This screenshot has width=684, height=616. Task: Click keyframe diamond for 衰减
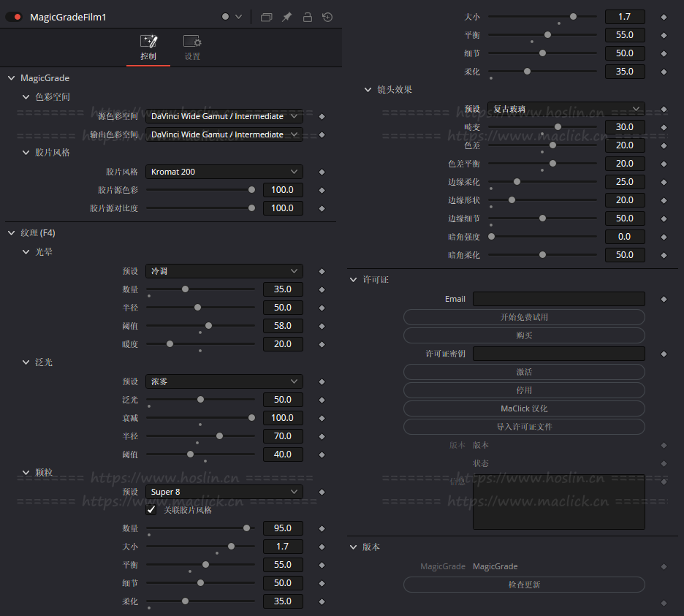pyautogui.click(x=322, y=419)
